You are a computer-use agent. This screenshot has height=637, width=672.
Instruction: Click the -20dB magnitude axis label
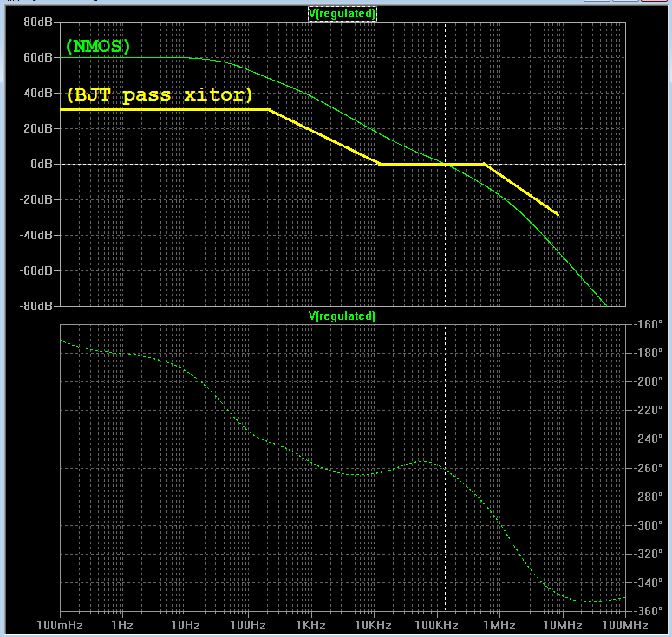point(36,199)
